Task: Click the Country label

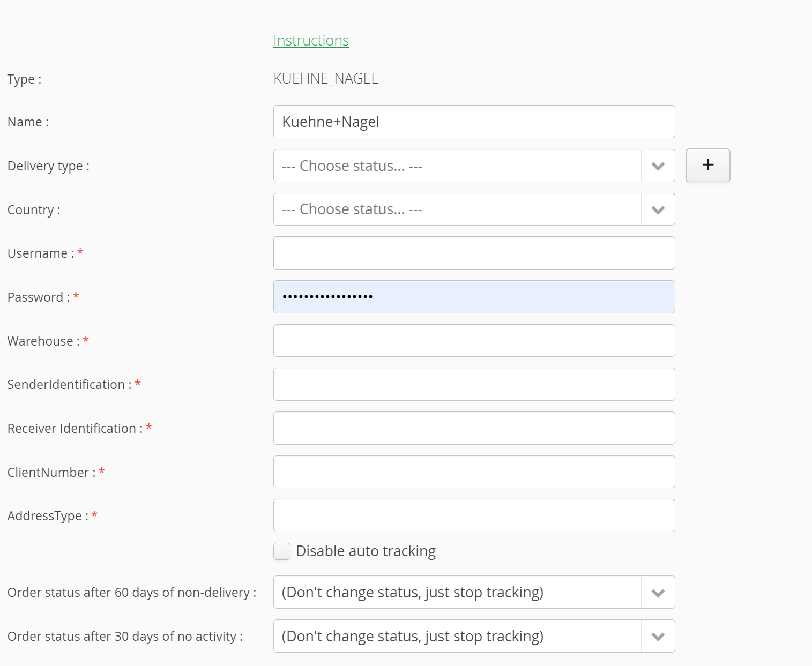Action: pyautogui.click(x=34, y=210)
